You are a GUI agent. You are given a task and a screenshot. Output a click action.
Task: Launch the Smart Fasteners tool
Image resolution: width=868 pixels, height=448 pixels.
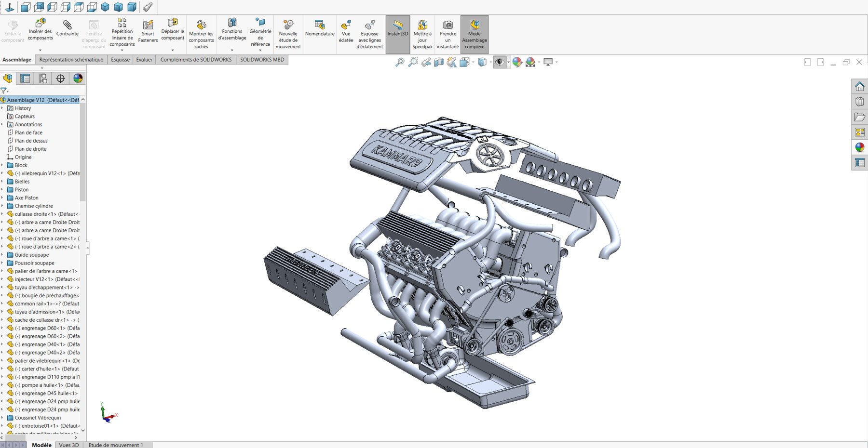point(148,30)
